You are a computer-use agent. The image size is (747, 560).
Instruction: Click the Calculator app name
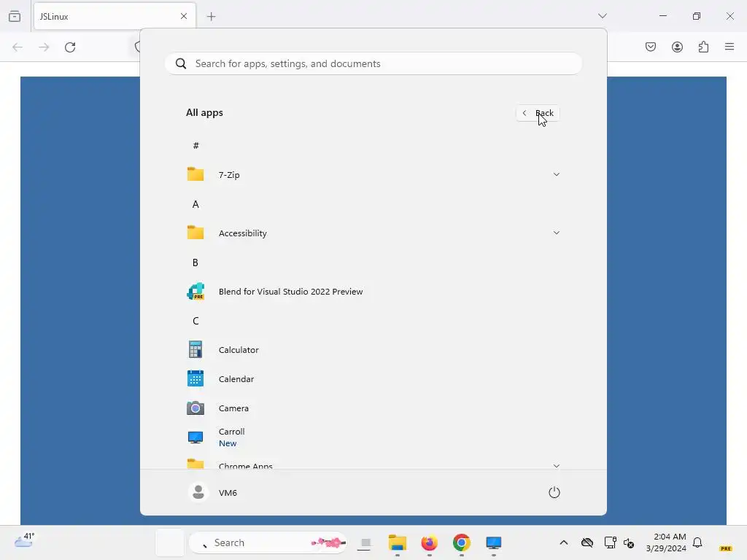point(239,349)
